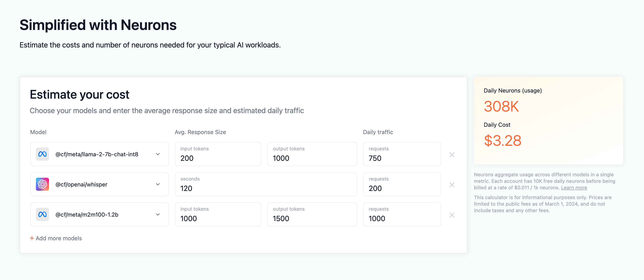Expand the @cf/meta/m2m100-1.2b model dropdown
Screen dimensions: 644x280
158,214
